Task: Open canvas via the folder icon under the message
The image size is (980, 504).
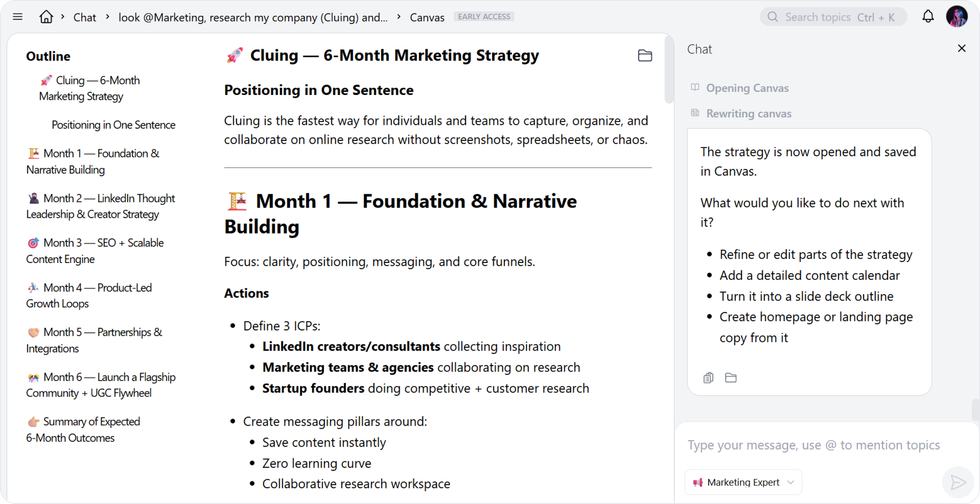Action: click(731, 377)
